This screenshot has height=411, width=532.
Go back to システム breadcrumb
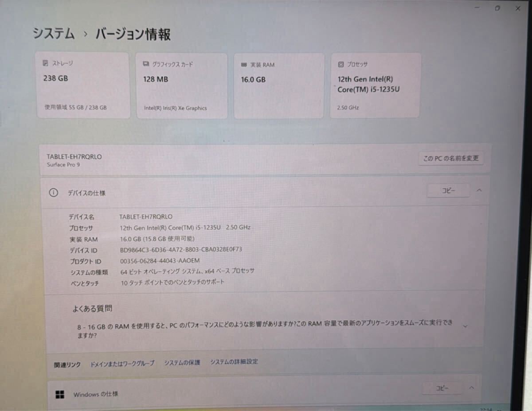coord(54,34)
